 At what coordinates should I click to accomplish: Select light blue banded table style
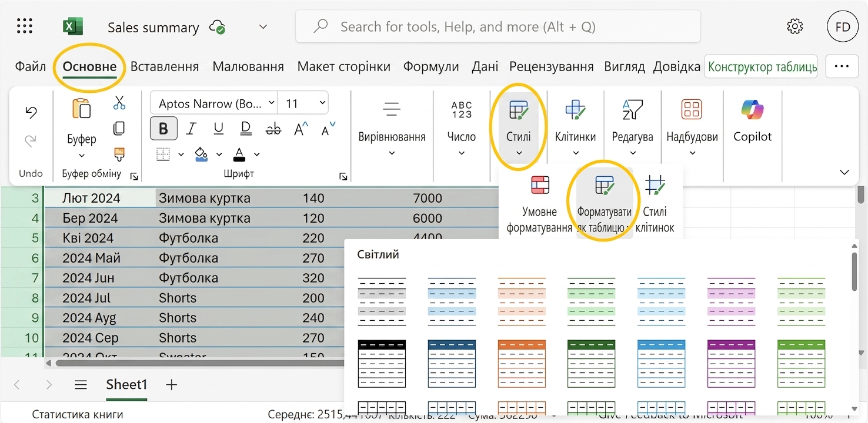[452, 301]
